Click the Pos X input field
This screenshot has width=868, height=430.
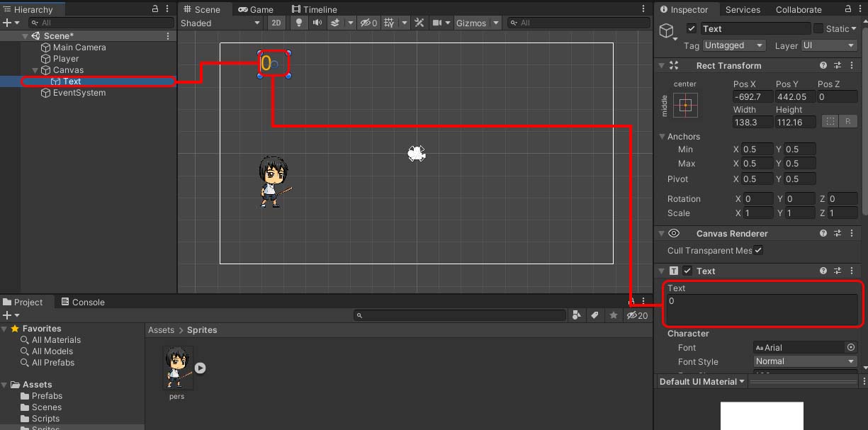pyautogui.click(x=752, y=97)
